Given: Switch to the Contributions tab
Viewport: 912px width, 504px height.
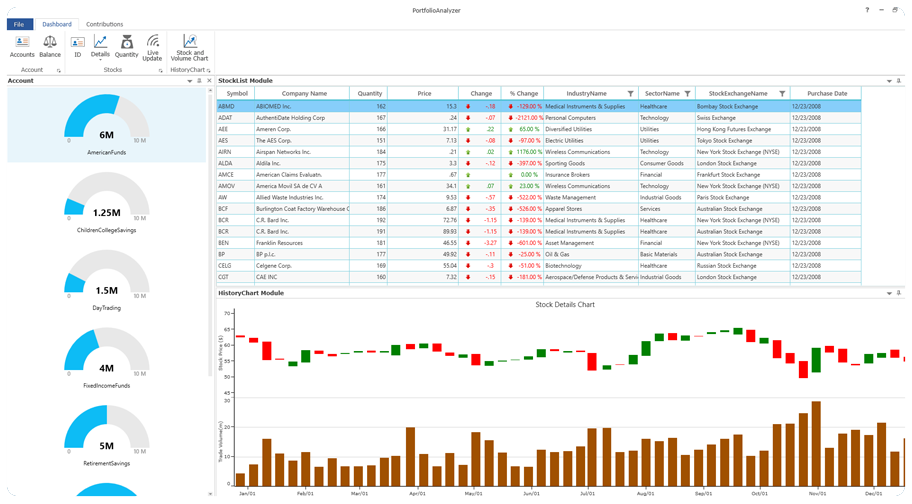Looking at the screenshot, I should pos(104,24).
